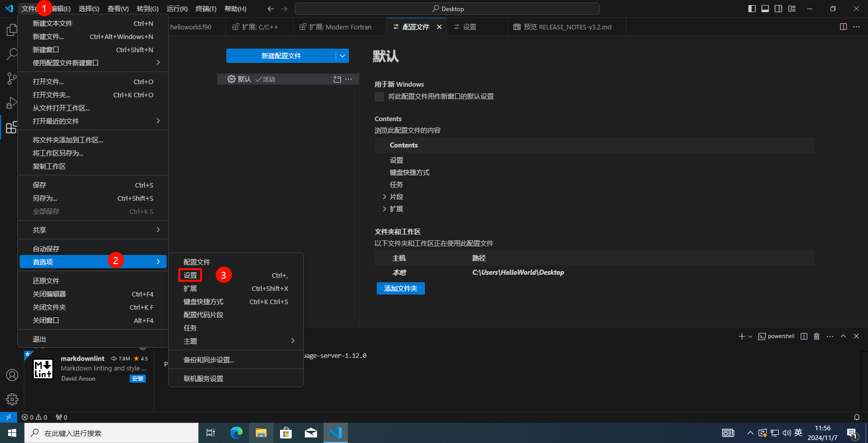Image resolution: width=868 pixels, height=443 pixels.
Task: Open dropdown arrow next to 新建配置文件 button
Action: click(342, 56)
